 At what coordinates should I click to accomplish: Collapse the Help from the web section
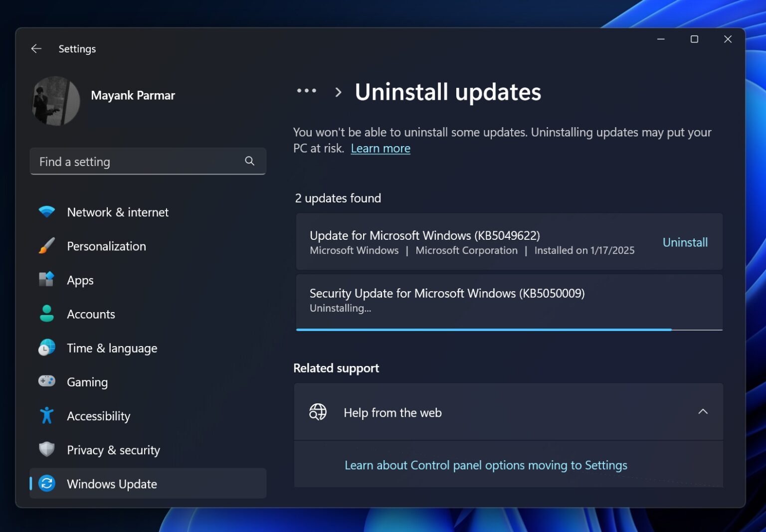pyautogui.click(x=703, y=412)
